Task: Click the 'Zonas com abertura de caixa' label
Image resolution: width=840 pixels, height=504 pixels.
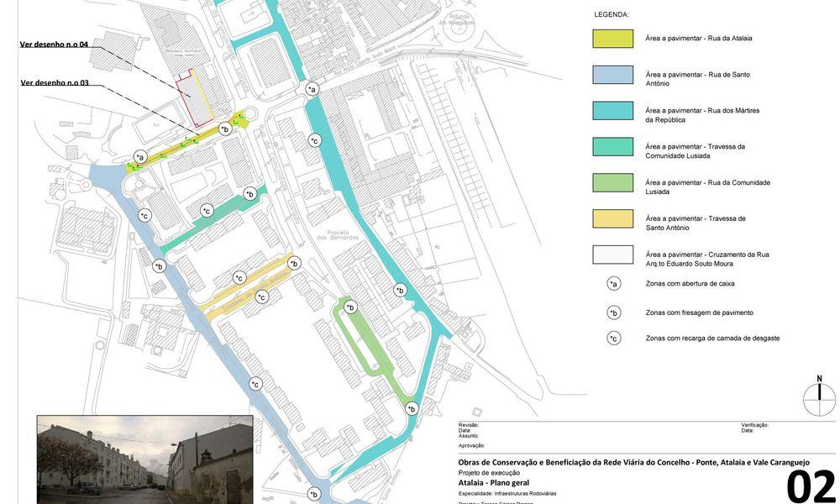Action: [x=690, y=284]
